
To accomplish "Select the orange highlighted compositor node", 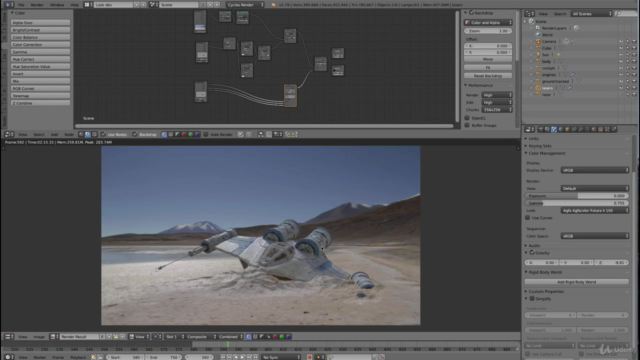I will click(290, 96).
